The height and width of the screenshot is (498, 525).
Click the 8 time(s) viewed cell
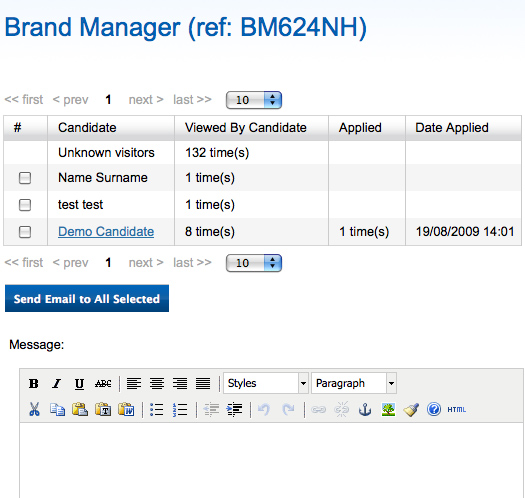(x=251, y=231)
